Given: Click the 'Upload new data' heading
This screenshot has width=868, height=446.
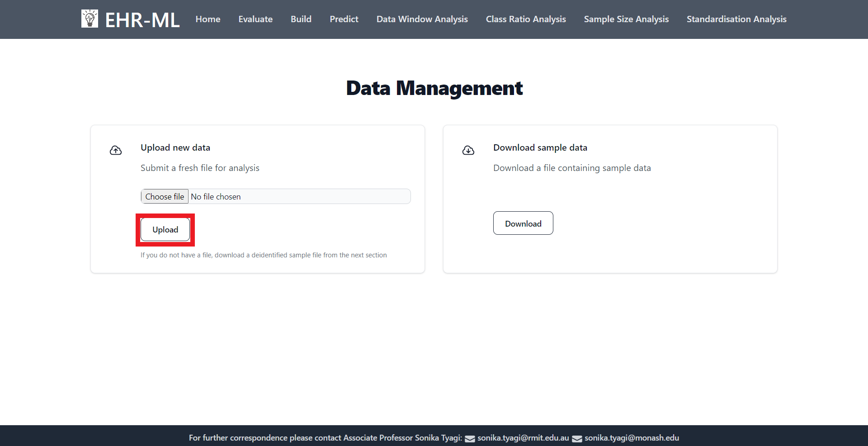Looking at the screenshot, I should click(175, 147).
